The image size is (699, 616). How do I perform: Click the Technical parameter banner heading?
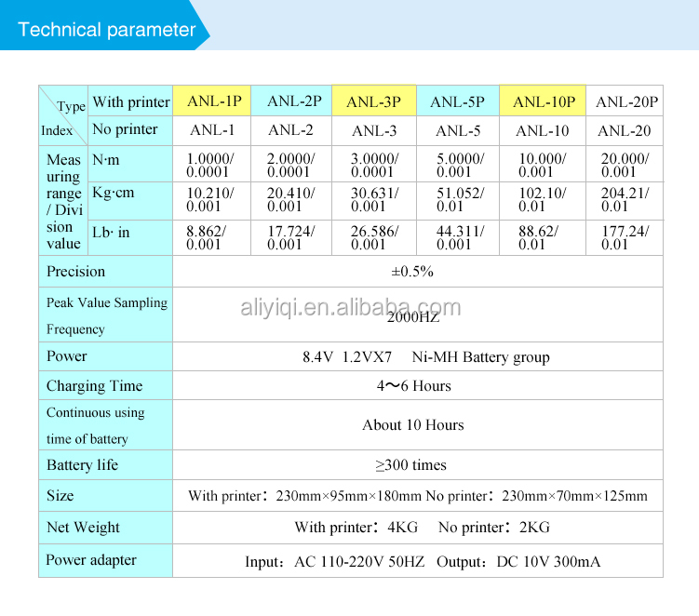click(106, 30)
